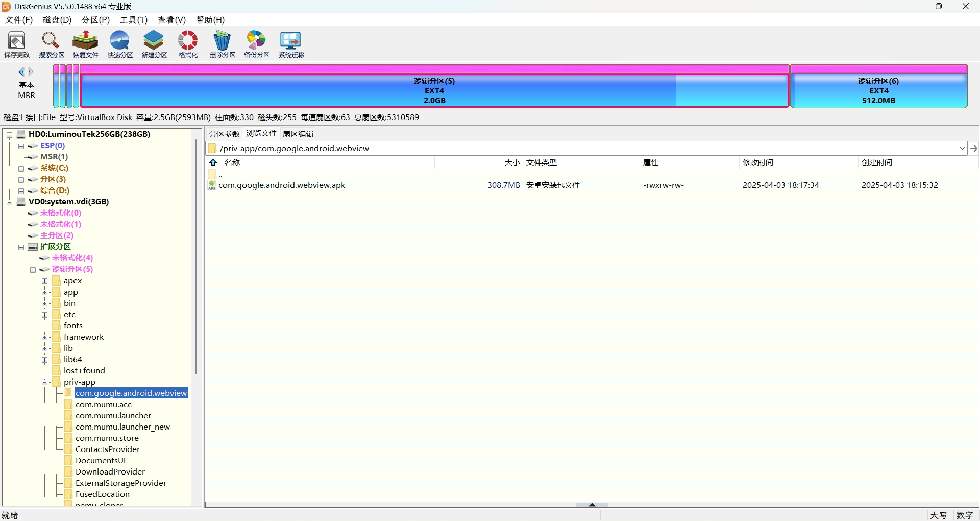Image resolution: width=980 pixels, height=521 pixels.
Task: Click the 删除分区 (Delete Partition) icon
Action: (223, 44)
